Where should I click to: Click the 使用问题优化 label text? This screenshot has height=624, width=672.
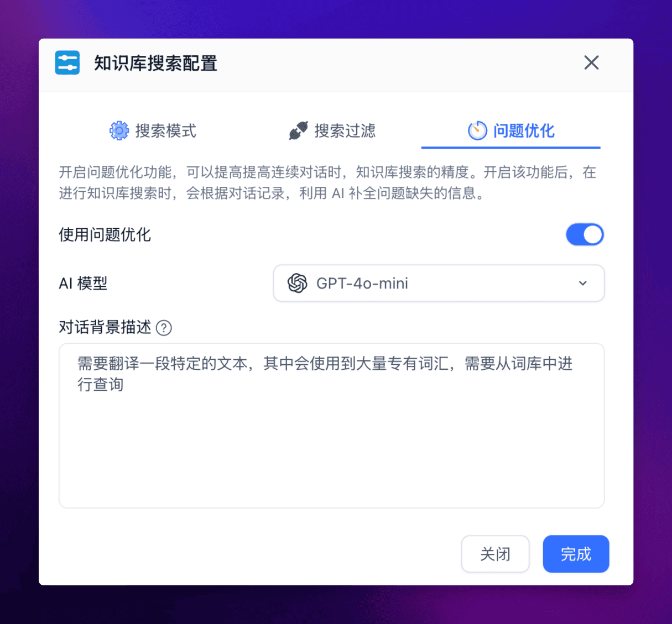(105, 234)
